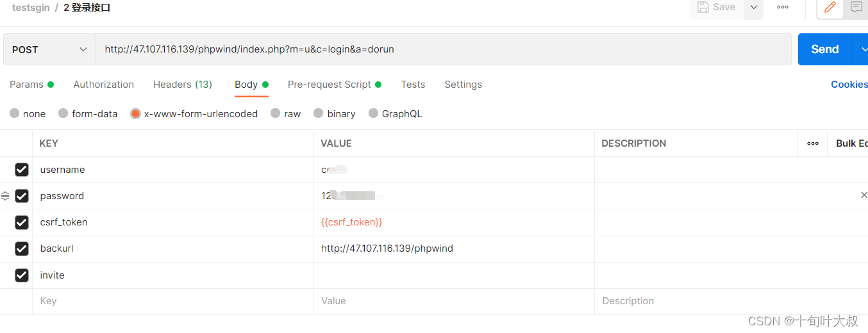Disable the invite parameter checkbox
The height and width of the screenshot is (333, 868).
[22, 275]
